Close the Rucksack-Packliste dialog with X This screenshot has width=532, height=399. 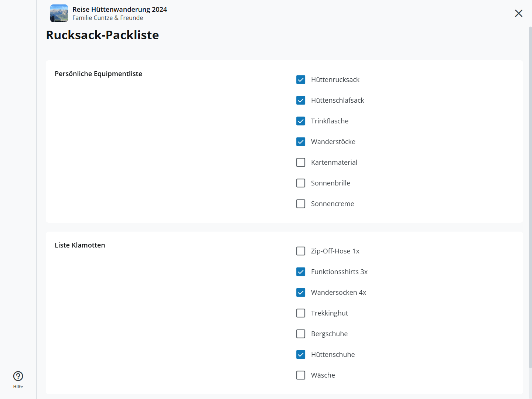click(x=518, y=13)
